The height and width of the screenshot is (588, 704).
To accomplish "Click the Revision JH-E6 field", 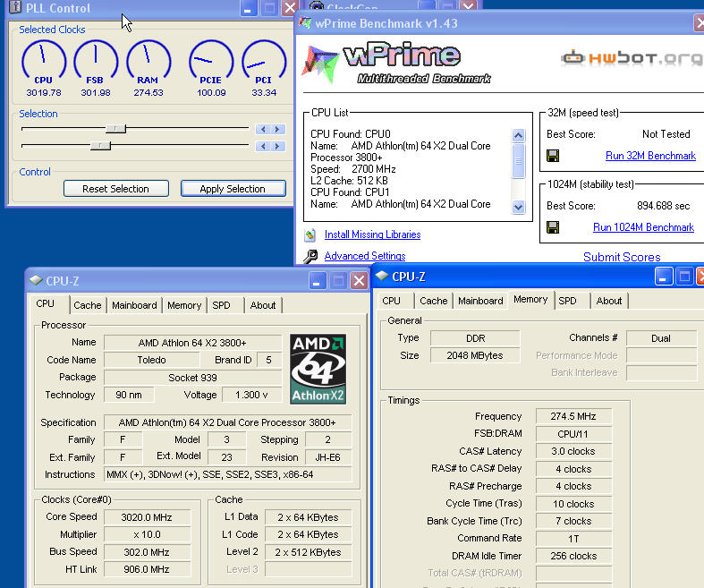I will pyautogui.click(x=327, y=457).
